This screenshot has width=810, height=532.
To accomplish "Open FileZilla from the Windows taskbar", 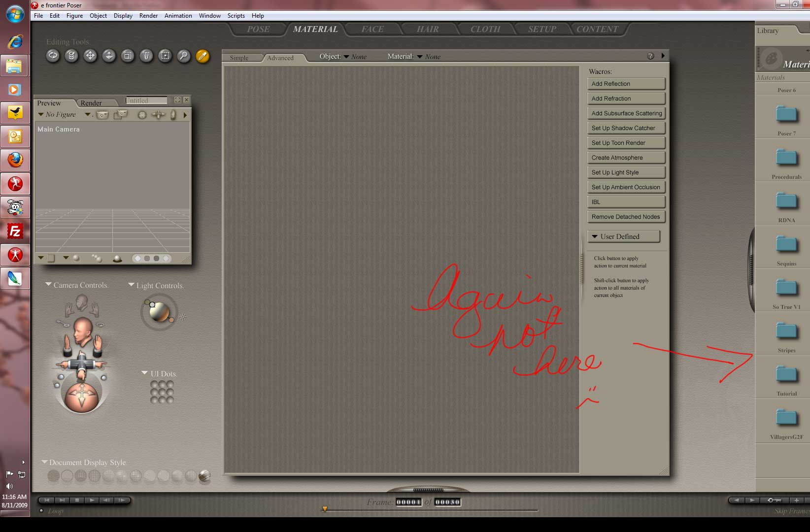I will [15, 231].
